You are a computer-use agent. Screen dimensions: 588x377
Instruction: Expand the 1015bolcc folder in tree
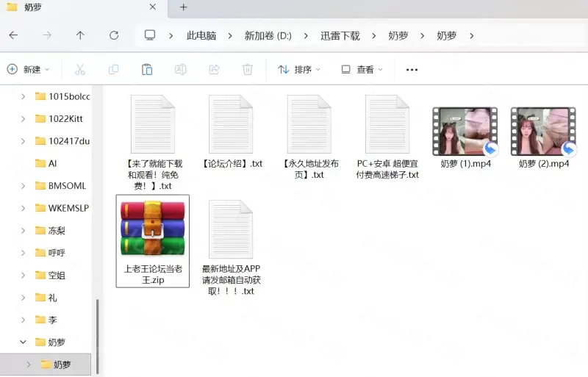click(x=23, y=96)
